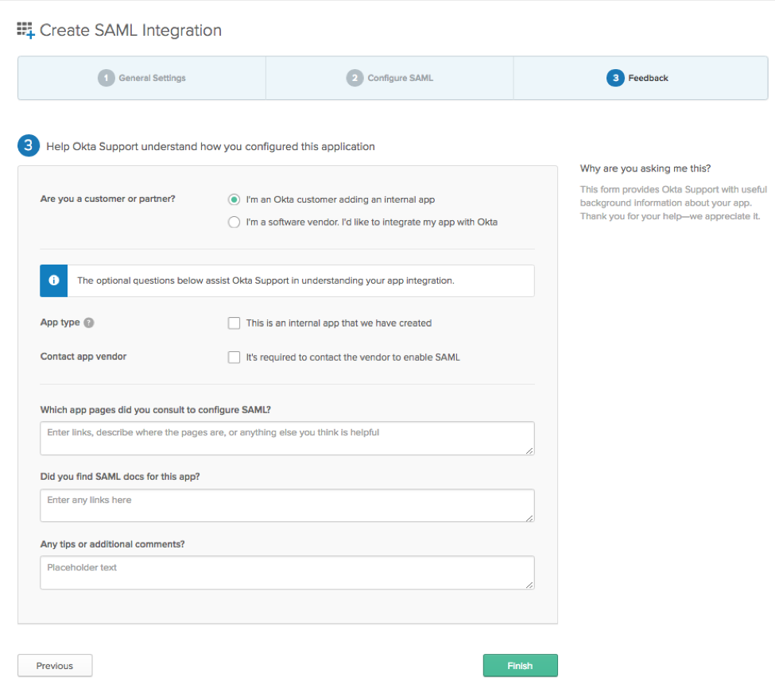
Task: Click the blue info icon in the notice
Action: (x=54, y=280)
